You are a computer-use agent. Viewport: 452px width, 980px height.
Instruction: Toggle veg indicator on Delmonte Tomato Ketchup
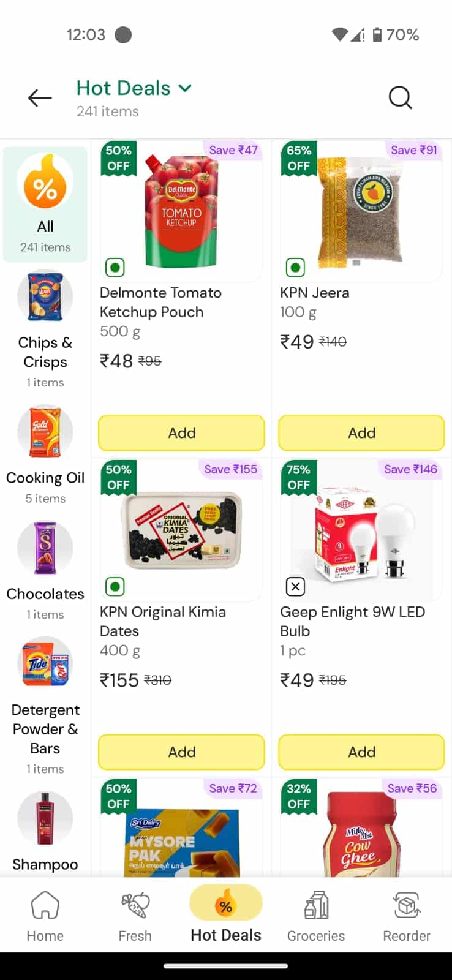coord(115,267)
